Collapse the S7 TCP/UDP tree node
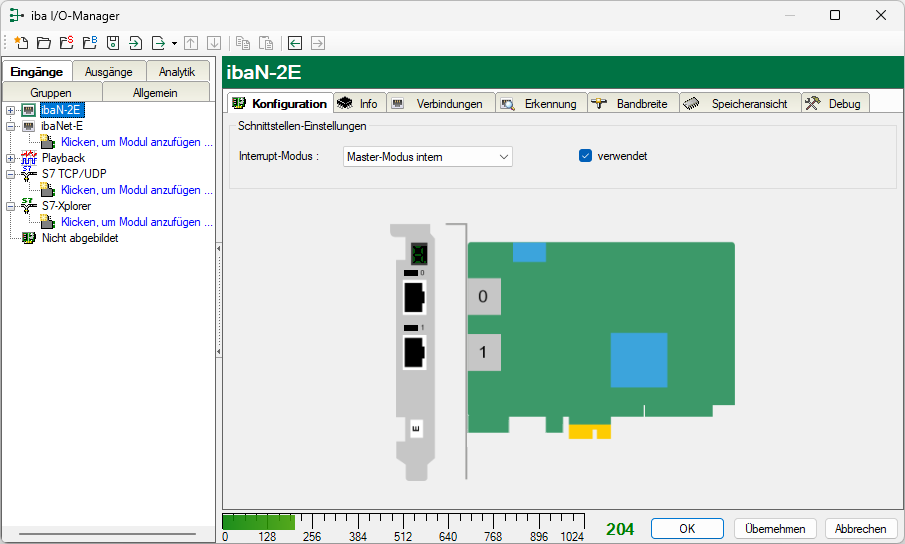The image size is (905, 544). [x=11, y=174]
